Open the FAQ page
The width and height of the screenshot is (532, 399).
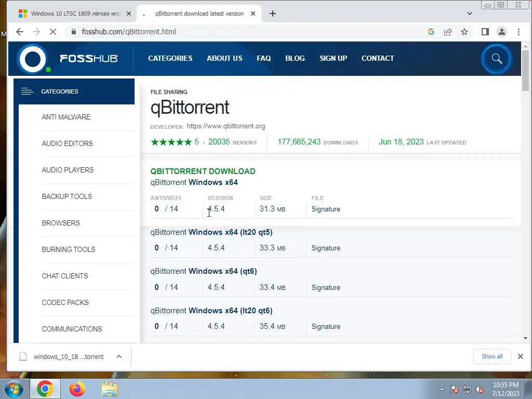pos(263,58)
